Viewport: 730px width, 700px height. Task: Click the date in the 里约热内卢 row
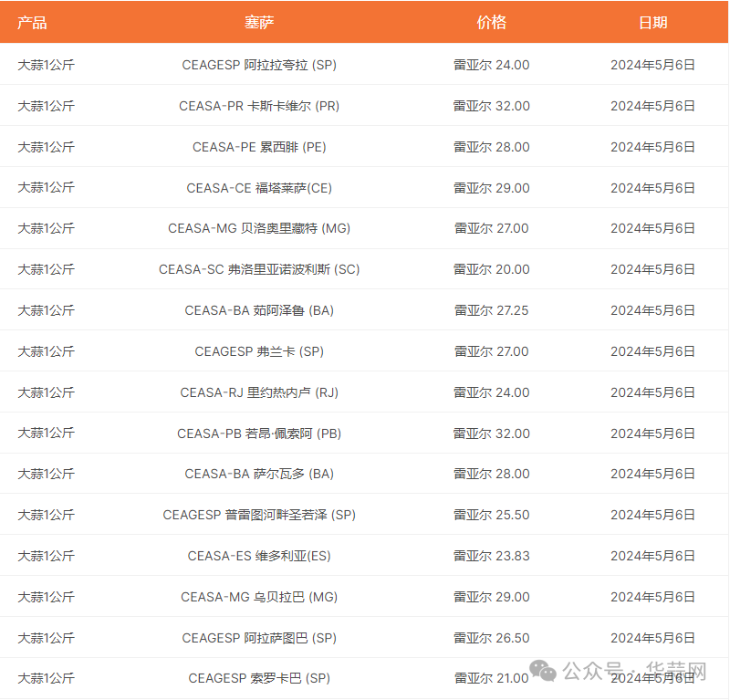(x=652, y=392)
